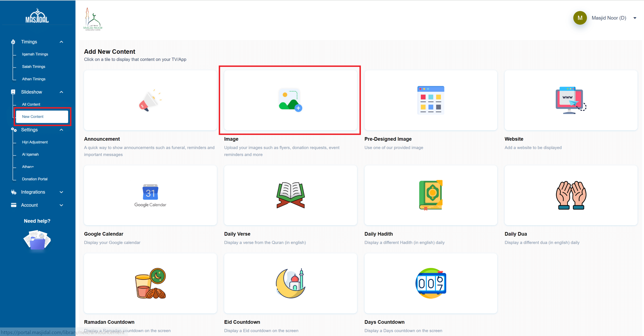Choose the Daily Verse Quran book icon
644x336 pixels.
[290, 195]
